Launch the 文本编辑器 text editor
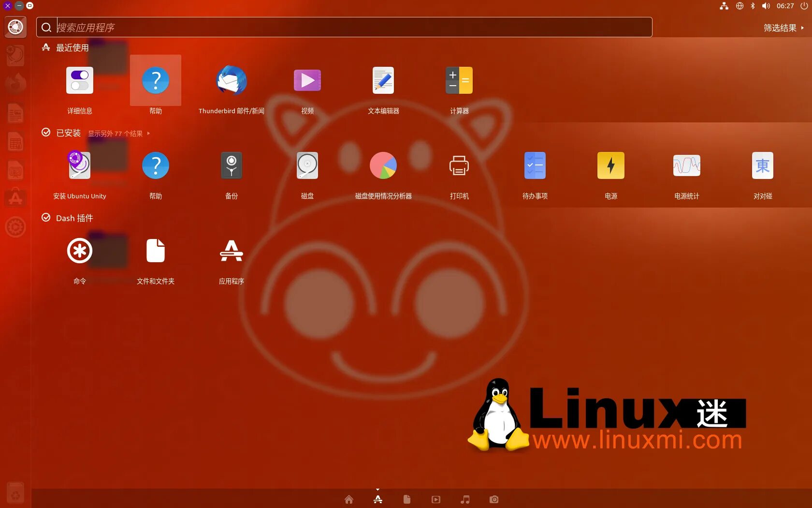The width and height of the screenshot is (812, 508). (x=383, y=81)
